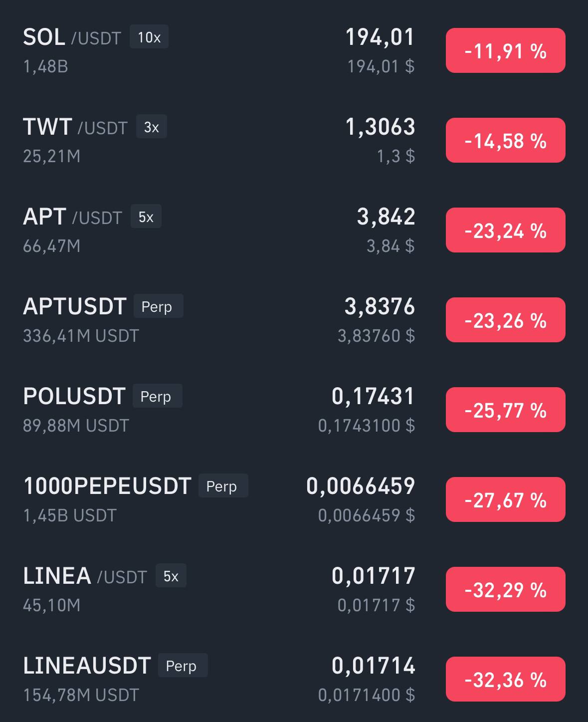The height and width of the screenshot is (722, 588).
Task: Tap the 5x badge next to APT
Action: (146, 217)
